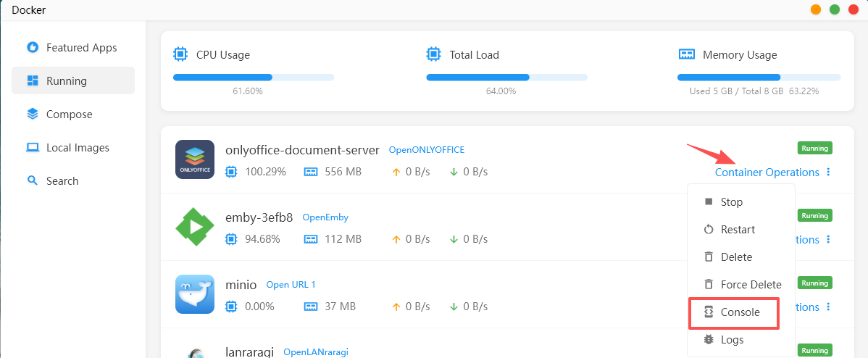
Task: Click the orange window control dot
Action: click(x=815, y=9)
